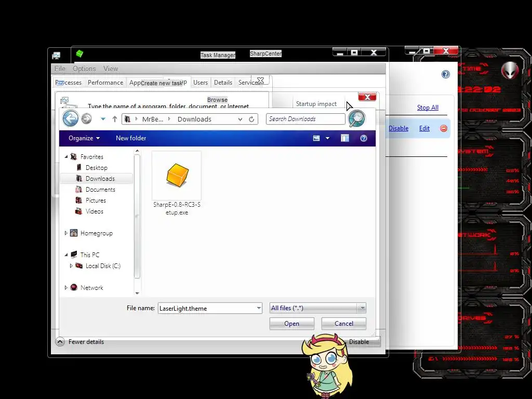The image size is (532, 399).
Task: Expand Local Disk (C:) node
Action: 71,265
